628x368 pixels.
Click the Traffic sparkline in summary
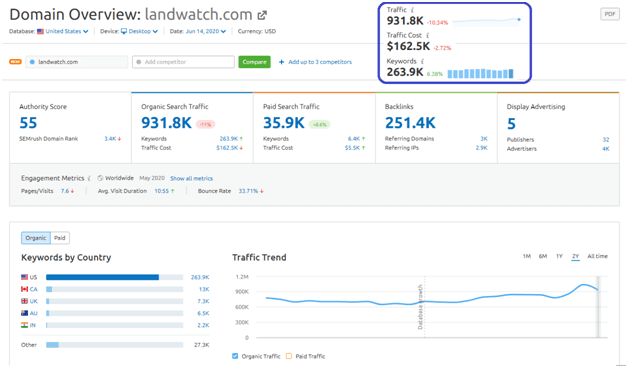[x=487, y=21]
